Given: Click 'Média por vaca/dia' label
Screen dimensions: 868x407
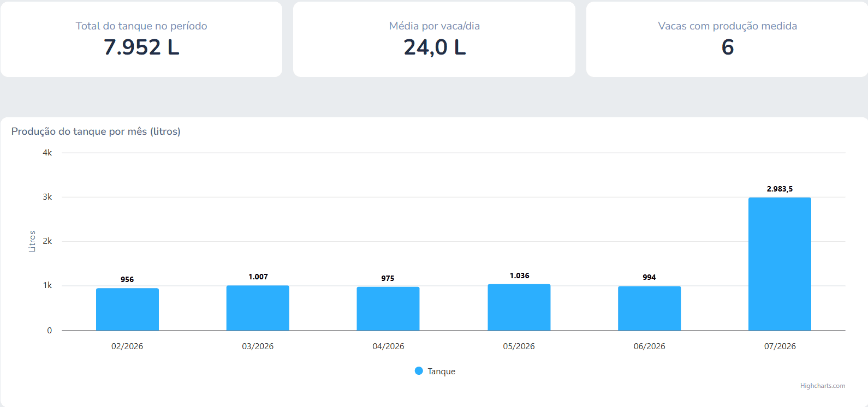Looking at the screenshot, I should pos(435,26).
